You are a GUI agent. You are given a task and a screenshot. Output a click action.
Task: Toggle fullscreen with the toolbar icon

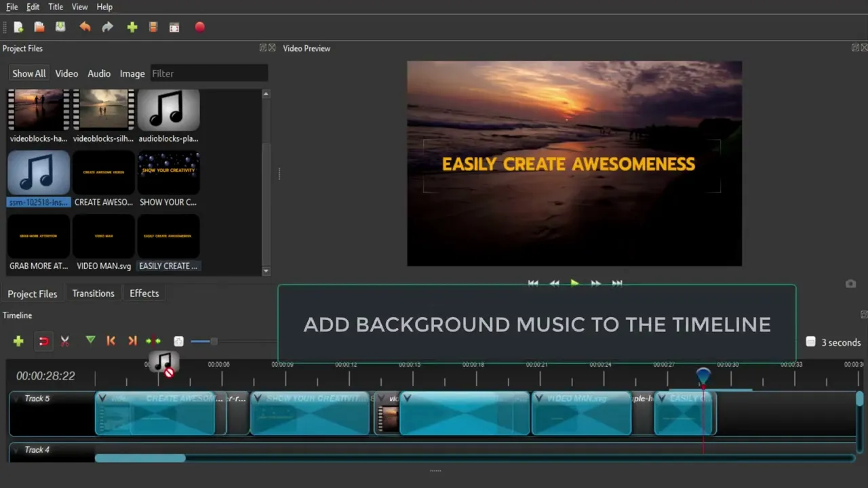point(174,27)
